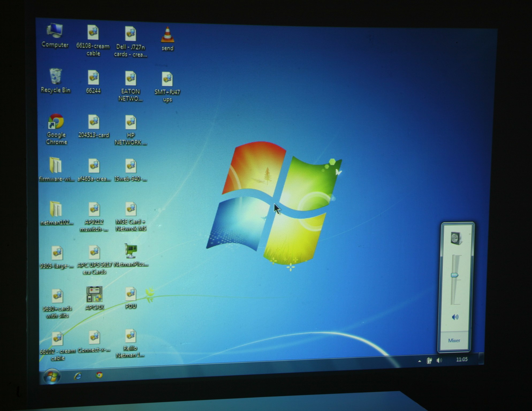Select the VLC 'send' file icon

pyautogui.click(x=168, y=39)
